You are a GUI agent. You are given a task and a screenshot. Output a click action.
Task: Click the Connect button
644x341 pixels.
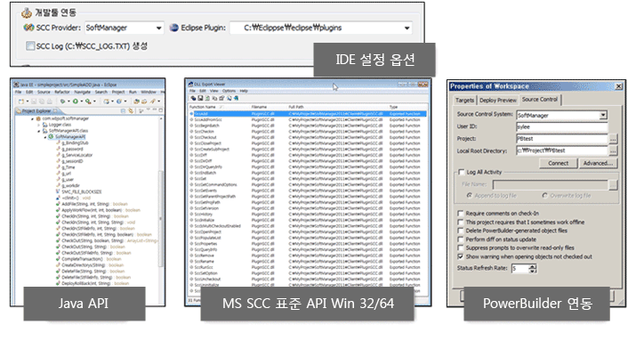pyautogui.click(x=558, y=163)
